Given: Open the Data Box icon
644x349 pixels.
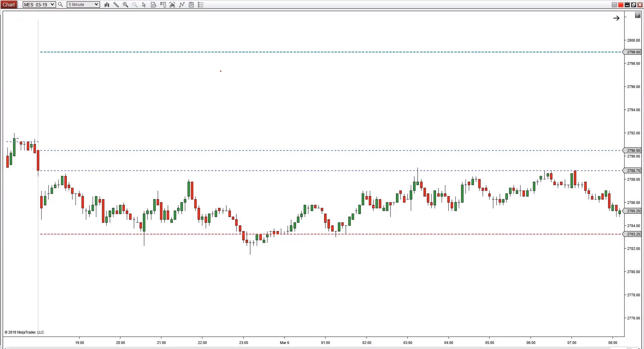Looking at the screenshot, I should (x=153, y=5).
